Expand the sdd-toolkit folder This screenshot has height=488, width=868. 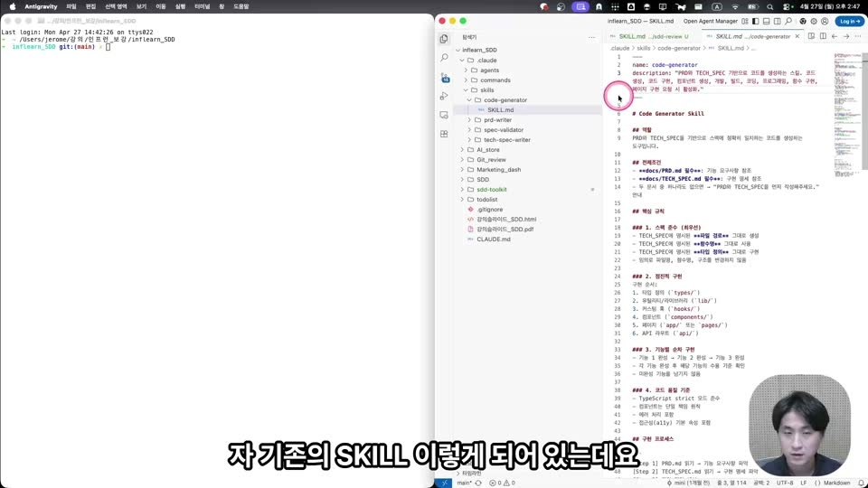click(462, 189)
